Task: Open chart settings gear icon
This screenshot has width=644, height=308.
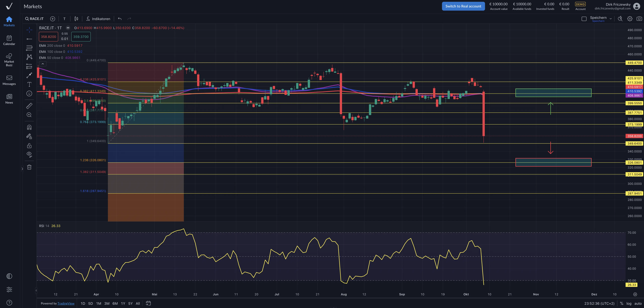Action: (630, 19)
